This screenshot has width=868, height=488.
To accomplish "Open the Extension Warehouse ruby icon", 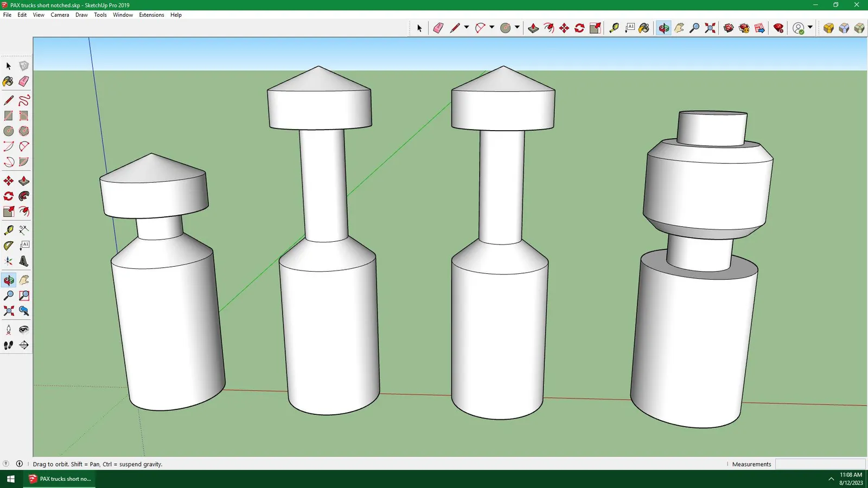I will (778, 28).
